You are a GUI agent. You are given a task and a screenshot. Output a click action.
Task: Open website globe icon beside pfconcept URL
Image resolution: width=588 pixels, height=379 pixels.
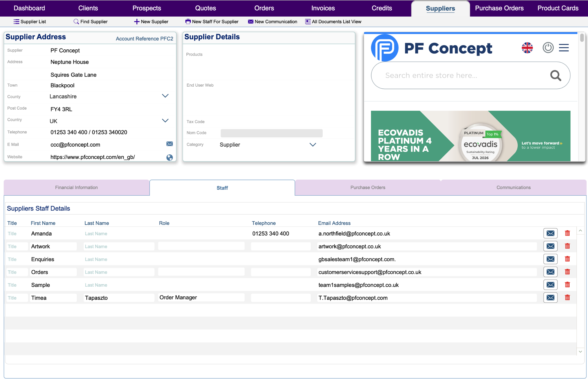coord(170,157)
